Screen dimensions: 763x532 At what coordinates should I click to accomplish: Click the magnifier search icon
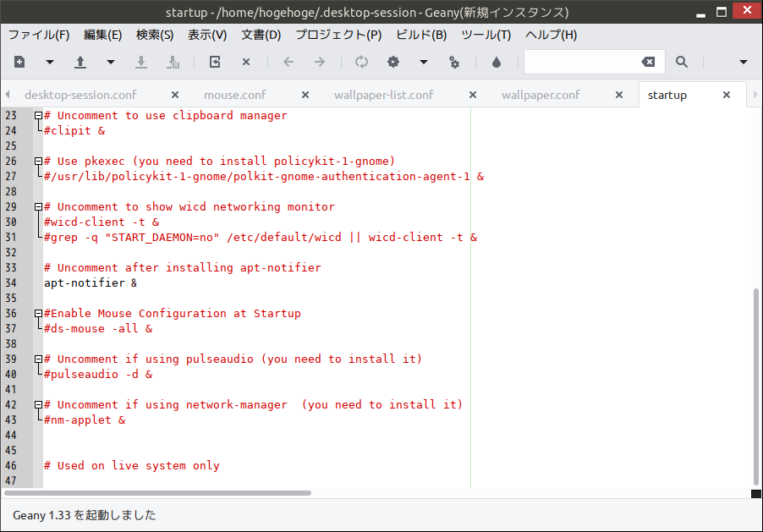(682, 62)
